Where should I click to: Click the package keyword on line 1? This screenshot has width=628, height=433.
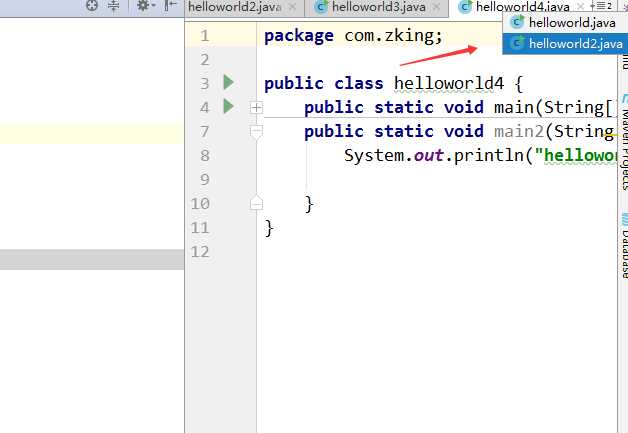pos(299,36)
